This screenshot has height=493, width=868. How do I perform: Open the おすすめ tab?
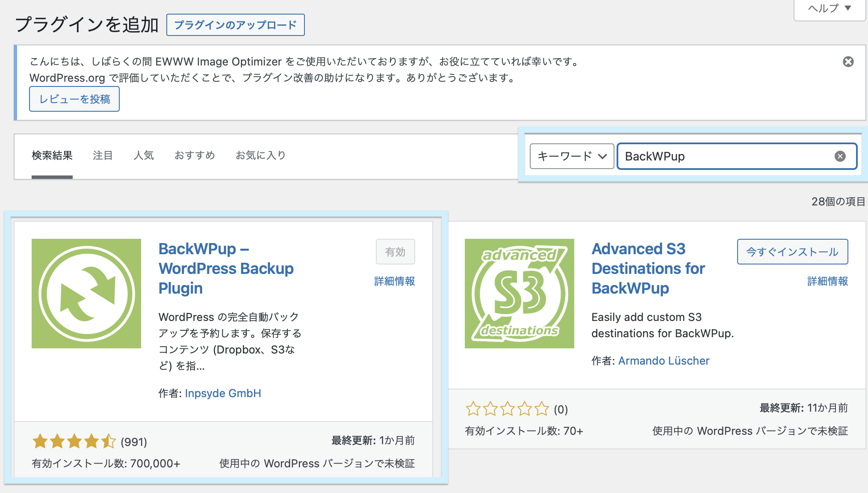point(195,155)
